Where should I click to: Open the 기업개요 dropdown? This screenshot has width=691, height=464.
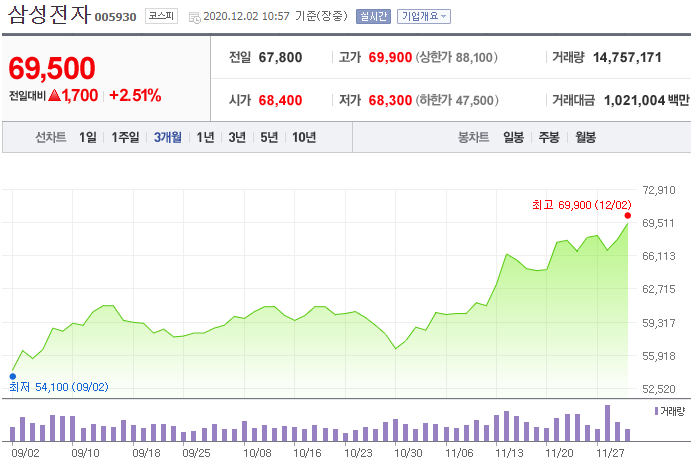click(424, 17)
